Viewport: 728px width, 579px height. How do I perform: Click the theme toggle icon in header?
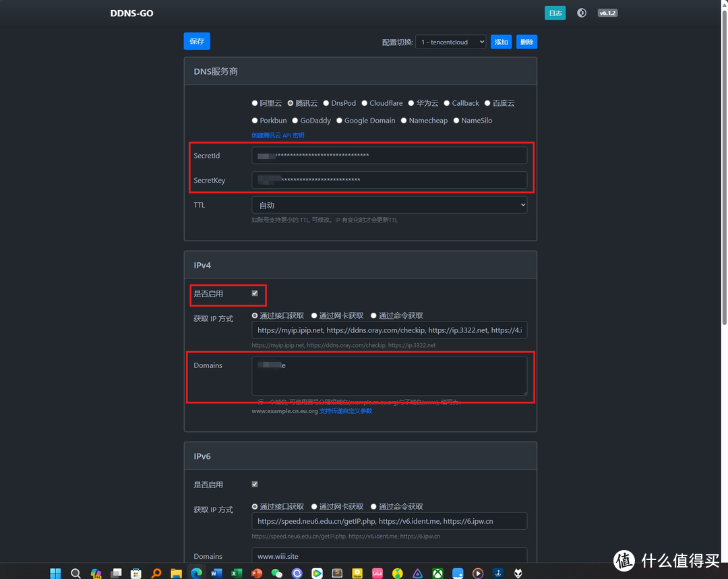tap(581, 13)
